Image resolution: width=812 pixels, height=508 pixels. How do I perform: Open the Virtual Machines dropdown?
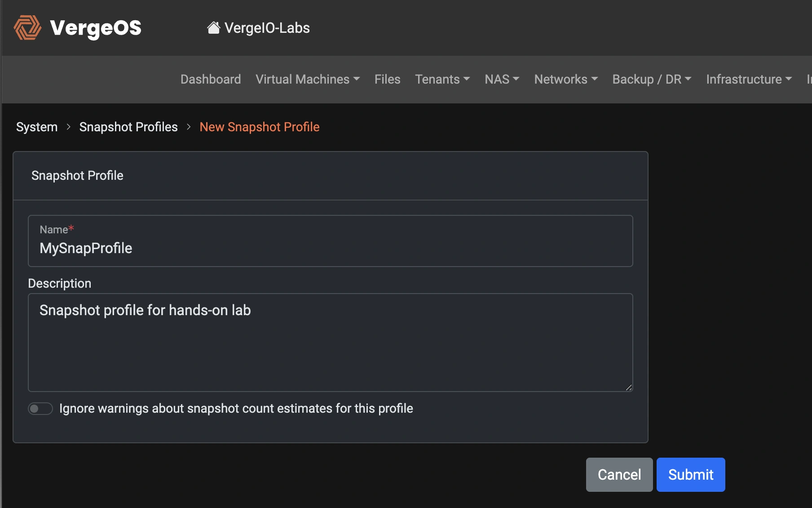(303, 79)
